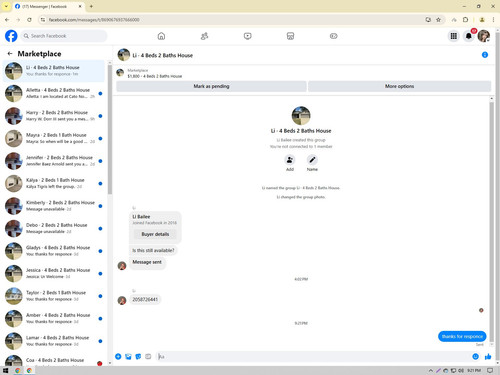Image resolution: width=500 pixels, height=375 pixels.
Task: Open Coa - 4 Beds 2 Baths House chat
Action: pyautogui.click(x=54, y=360)
